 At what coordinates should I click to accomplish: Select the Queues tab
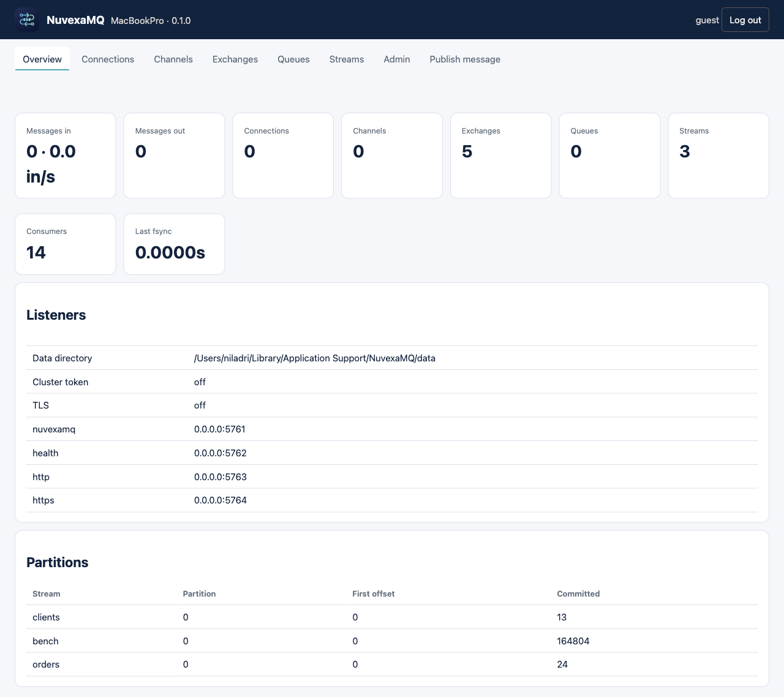coord(293,59)
